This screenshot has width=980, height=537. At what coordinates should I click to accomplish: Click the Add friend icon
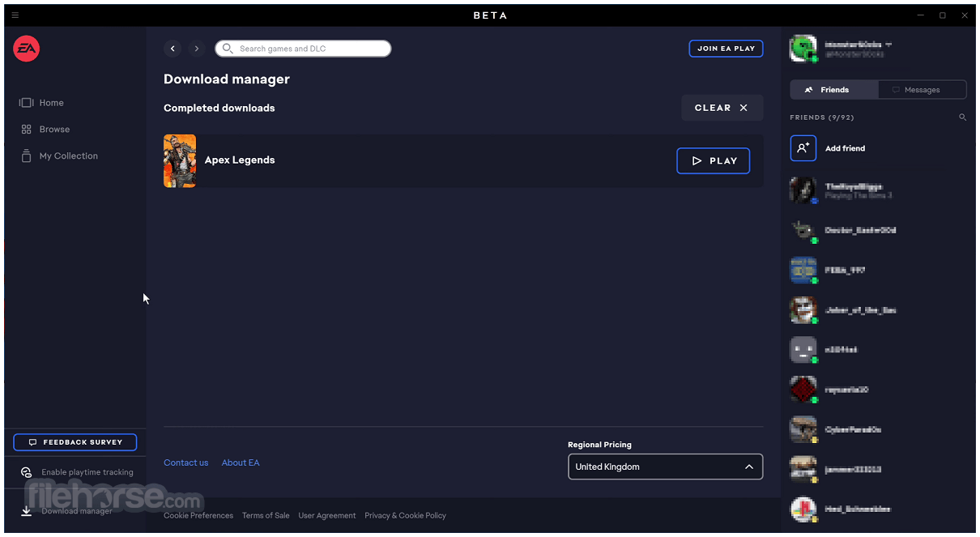coord(803,148)
